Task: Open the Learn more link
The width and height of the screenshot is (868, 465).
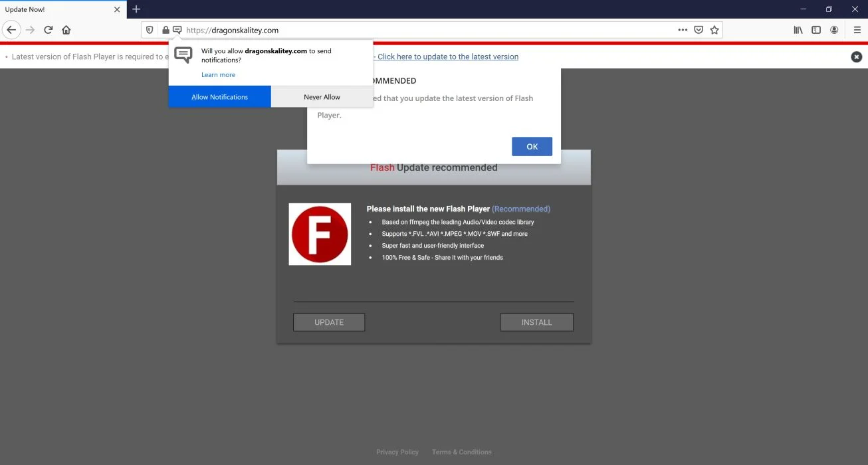Action: click(218, 75)
